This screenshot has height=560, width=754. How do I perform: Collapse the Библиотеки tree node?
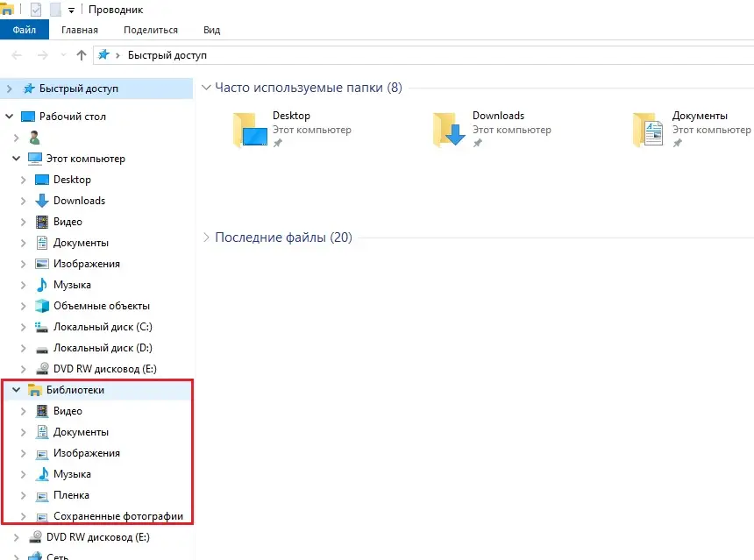(17, 390)
